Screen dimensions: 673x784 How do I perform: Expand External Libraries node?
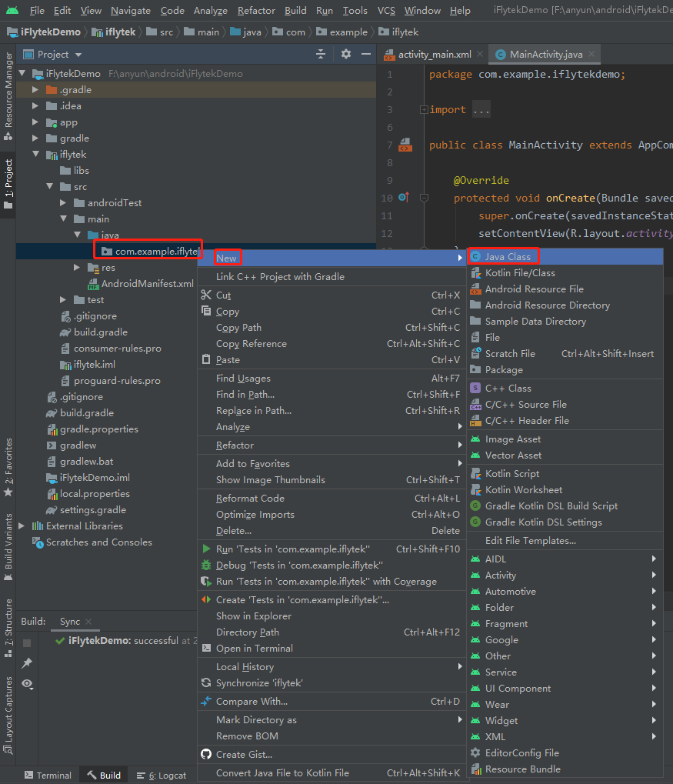coord(22,526)
